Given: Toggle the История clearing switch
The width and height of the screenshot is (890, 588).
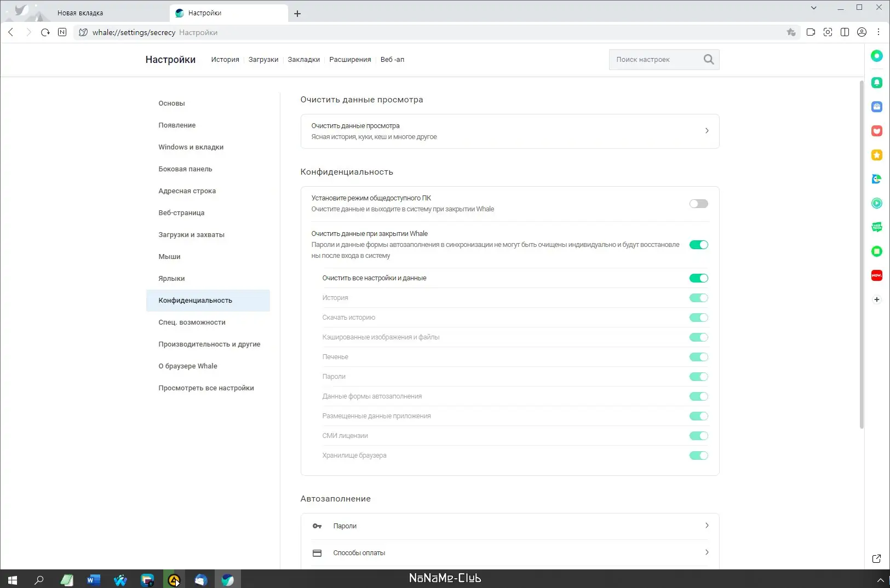Looking at the screenshot, I should coord(699,298).
